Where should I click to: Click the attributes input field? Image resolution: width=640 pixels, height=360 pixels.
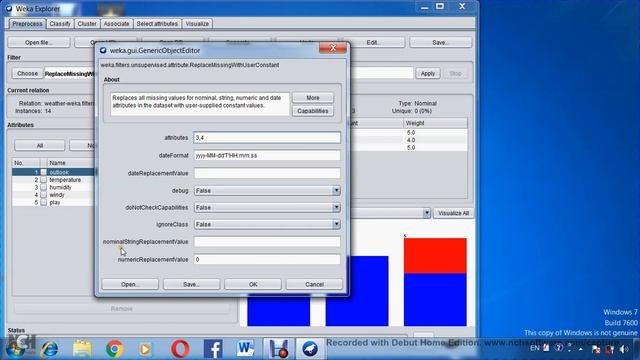click(267, 138)
